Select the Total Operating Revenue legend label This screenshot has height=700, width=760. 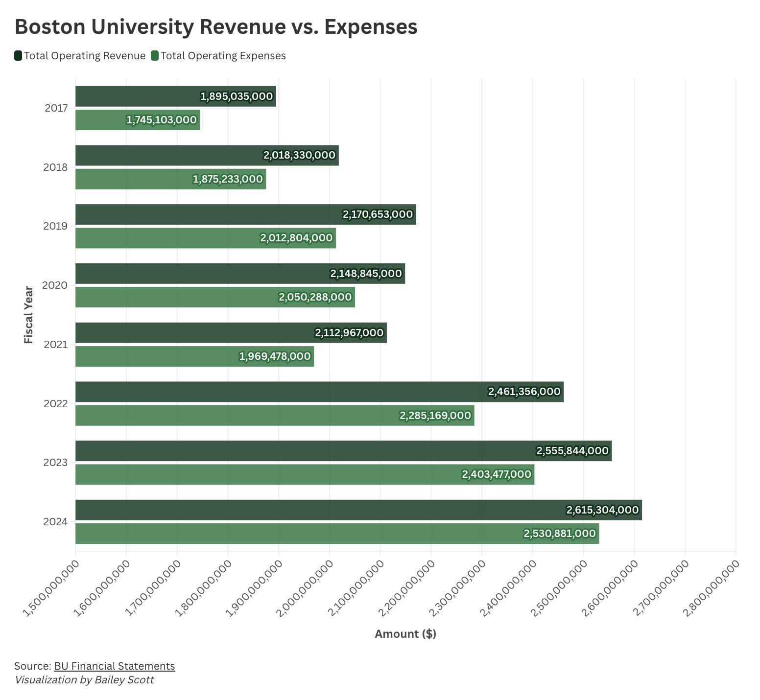tap(85, 55)
